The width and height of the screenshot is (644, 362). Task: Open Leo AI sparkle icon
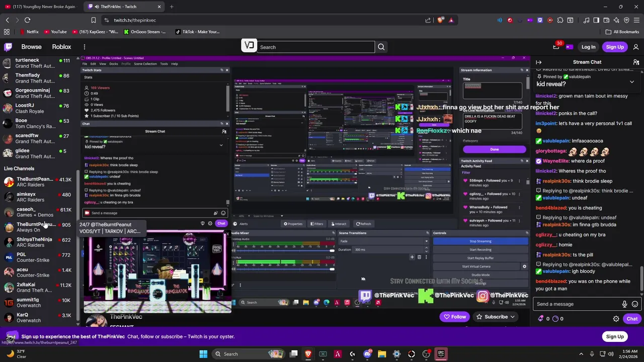(616, 20)
